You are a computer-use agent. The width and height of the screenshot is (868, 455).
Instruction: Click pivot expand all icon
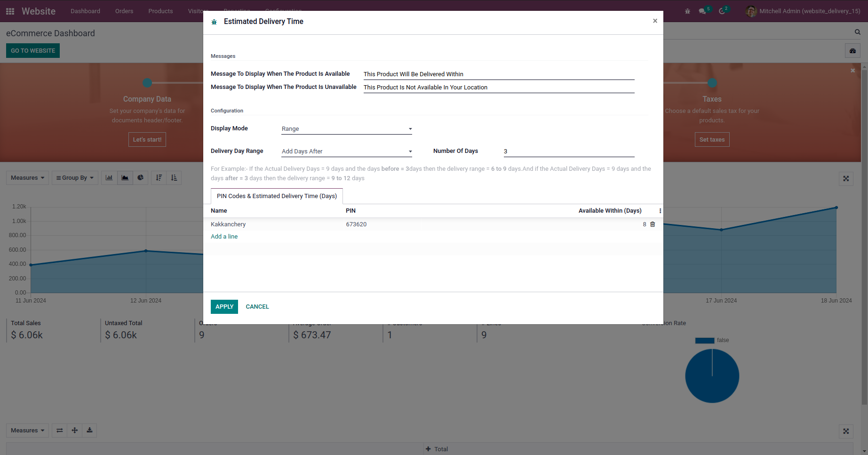[74, 431]
